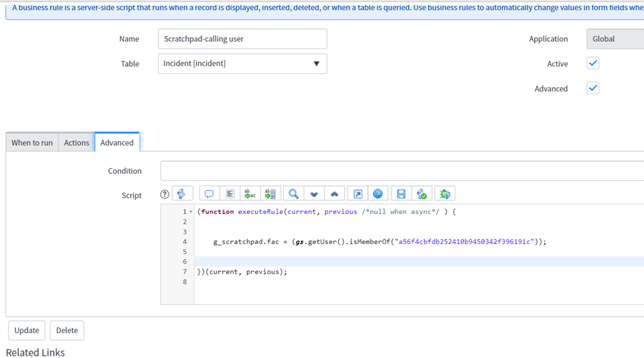The image size is (644, 358).
Task: Click the toggle comment speech-bubble icon
Action: click(x=209, y=194)
